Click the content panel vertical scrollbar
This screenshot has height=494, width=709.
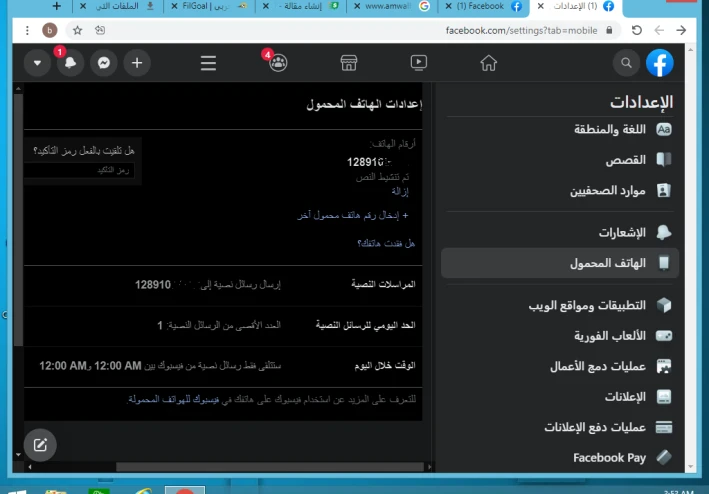pos(18,221)
